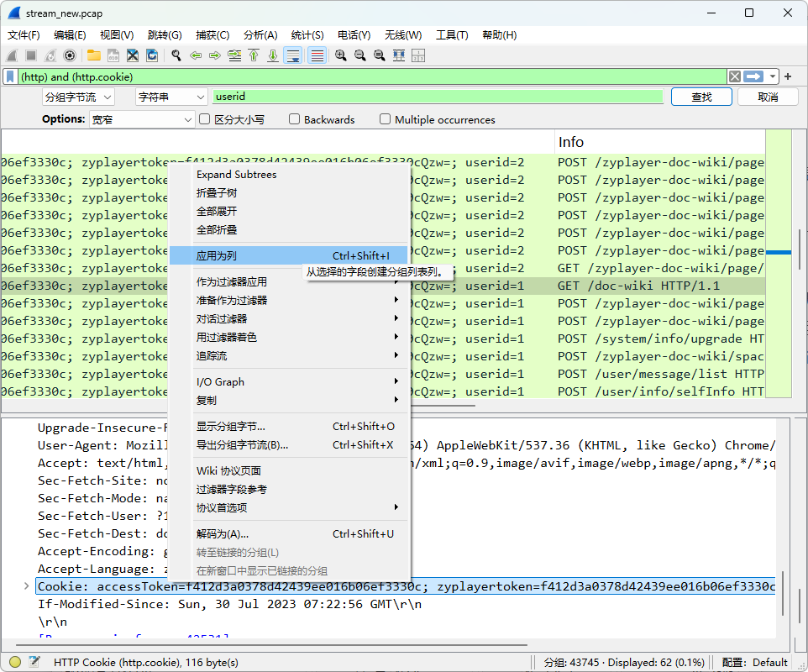Click the find packet magnifier icon
This screenshot has width=808, height=672.
click(x=176, y=55)
